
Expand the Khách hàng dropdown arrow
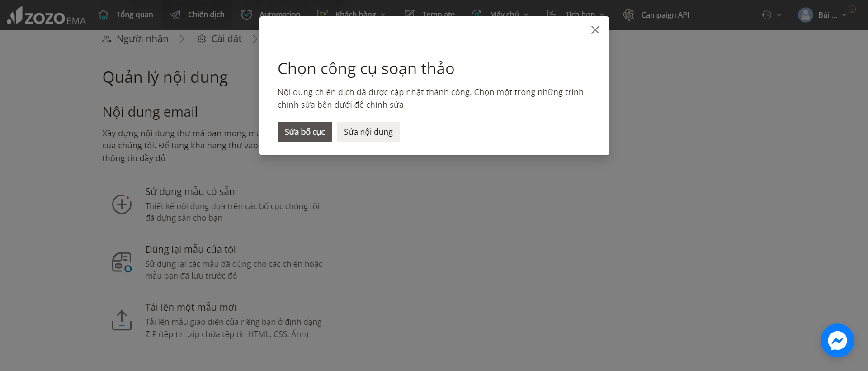point(383,14)
